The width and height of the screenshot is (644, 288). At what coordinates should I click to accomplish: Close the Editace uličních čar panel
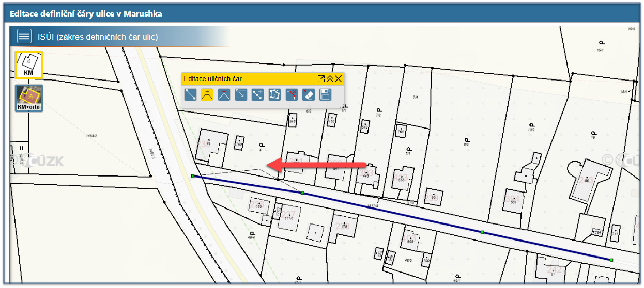coord(339,79)
